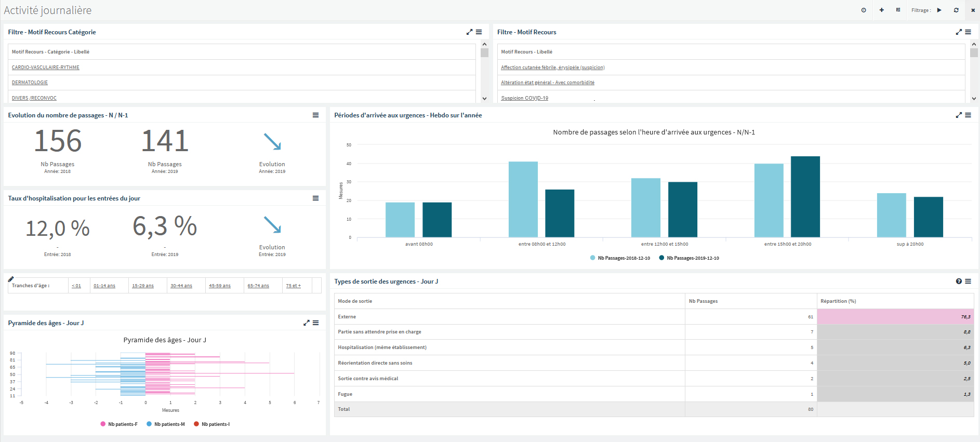Click the clock history icon in top toolbar
Viewport: 980px width, 442px height.
864,10
